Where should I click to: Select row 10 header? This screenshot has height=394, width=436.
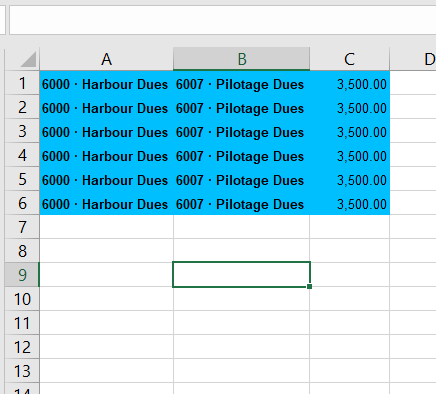tap(22, 299)
